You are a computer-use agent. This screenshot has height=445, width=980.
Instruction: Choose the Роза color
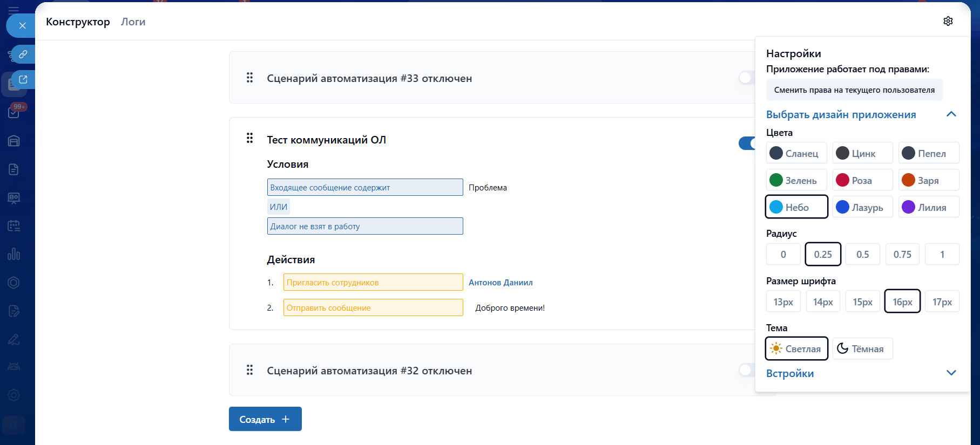(863, 180)
